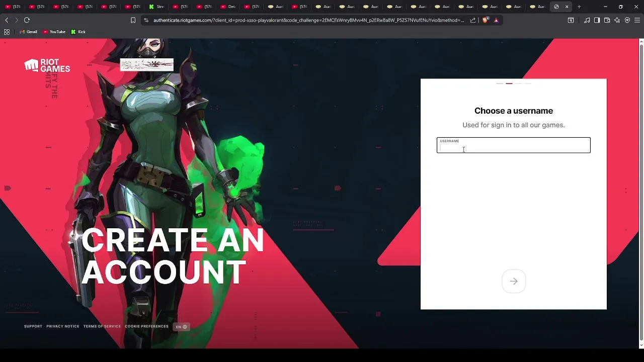Open Brave Rewards triangle icon
This screenshot has height=362, width=644.
[x=496, y=20]
